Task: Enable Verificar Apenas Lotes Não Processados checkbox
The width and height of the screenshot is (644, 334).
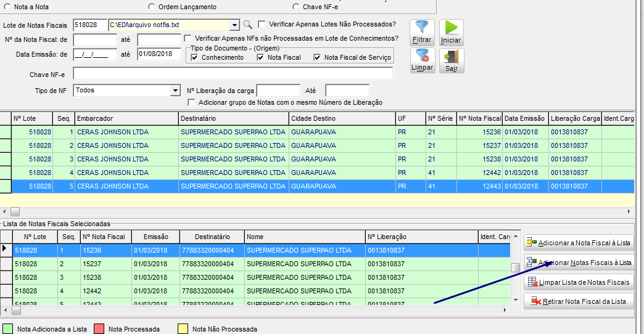Action: point(262,25)
